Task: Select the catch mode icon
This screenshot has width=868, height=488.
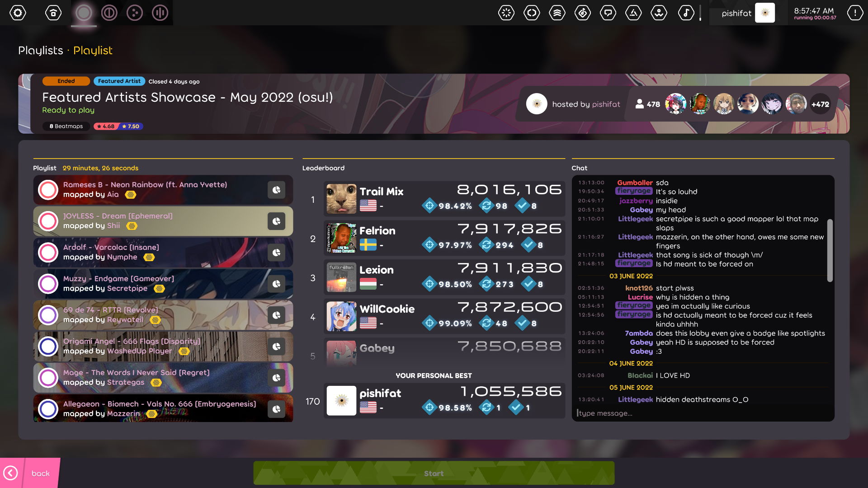Action: (135, 13)
